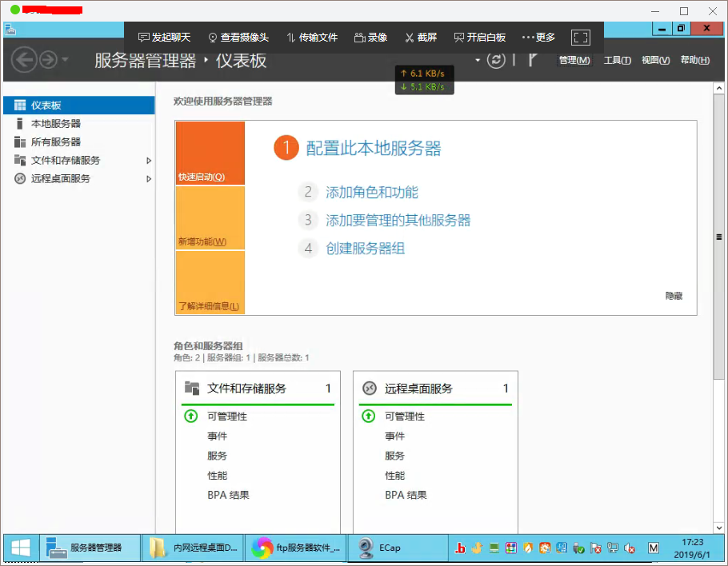Select the 新增功能(W) tile
Image resolution: width=728 pixels, height=566 pixels.
(210, 218)
